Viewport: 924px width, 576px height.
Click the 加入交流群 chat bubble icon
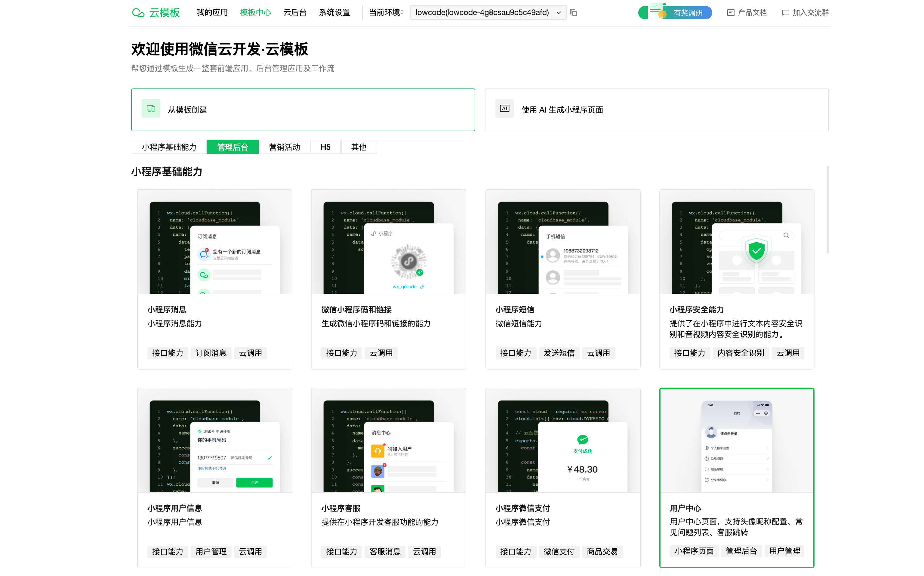(x=785, y=13)
